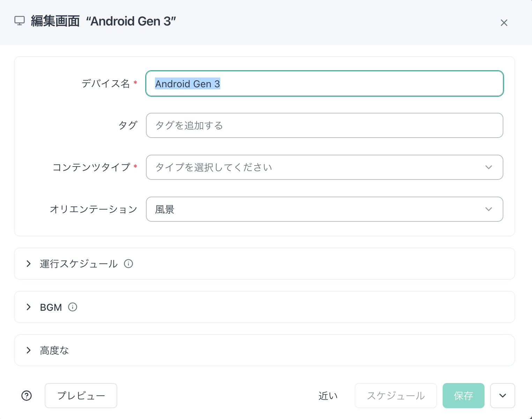Open the オリエンテーション dropdown showing 風景
This screenshot has width=532, height=419.
pyautogui.click(x=324, y=209)
